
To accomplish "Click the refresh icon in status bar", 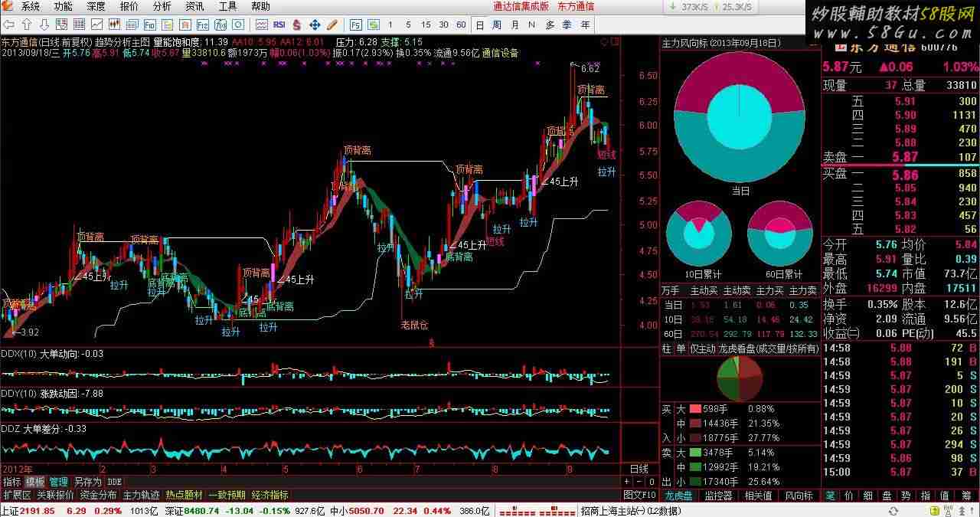I will click(x=893, y=511).
